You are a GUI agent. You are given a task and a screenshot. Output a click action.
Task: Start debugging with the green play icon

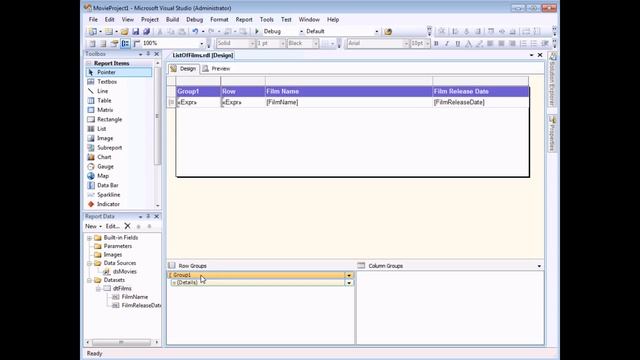[x=257, y=31]
